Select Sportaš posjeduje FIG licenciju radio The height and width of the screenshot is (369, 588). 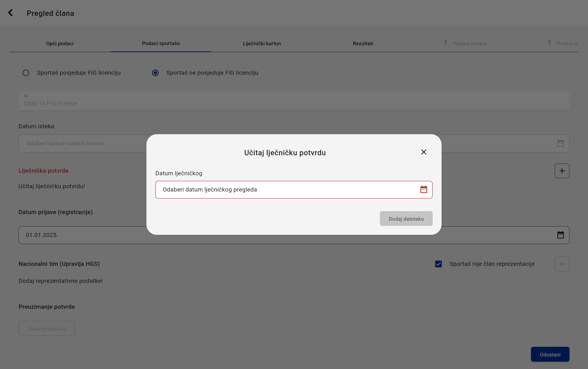pos(26,73)
